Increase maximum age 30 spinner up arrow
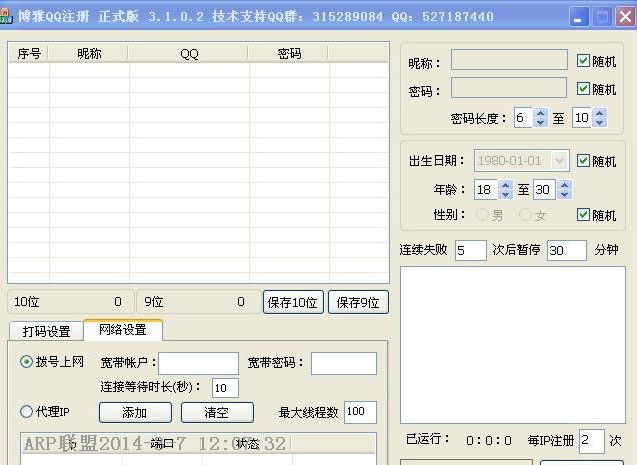The height and width of the screenshot is (465, 637). (564, 185)
